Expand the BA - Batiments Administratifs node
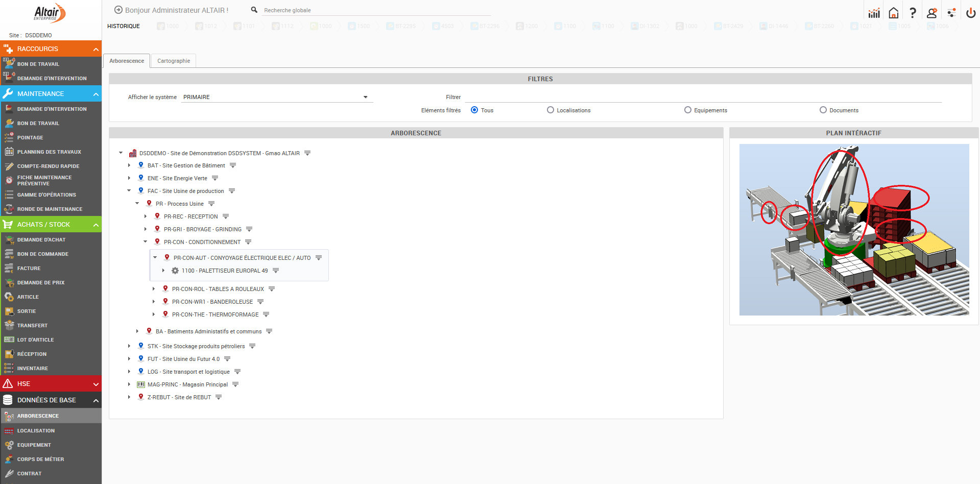Image resolution: width=980 pixels, height=484 pixels. pyautogui.click(x=137, y=331)
